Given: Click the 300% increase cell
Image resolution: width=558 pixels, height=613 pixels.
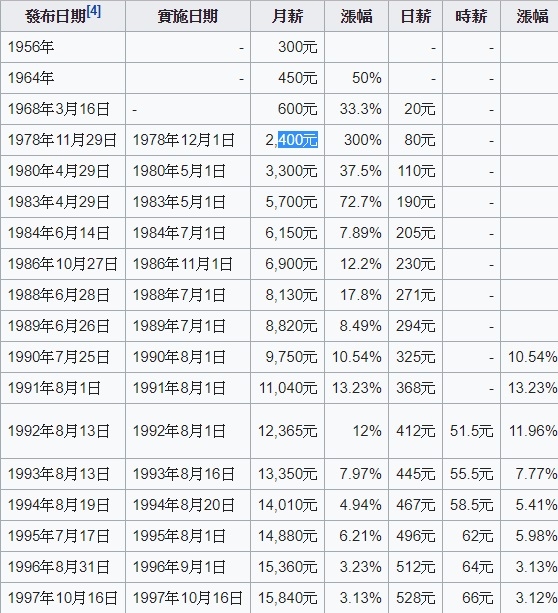Looking at the screenshot, I should pyautogui.click(x=357, y=140).
